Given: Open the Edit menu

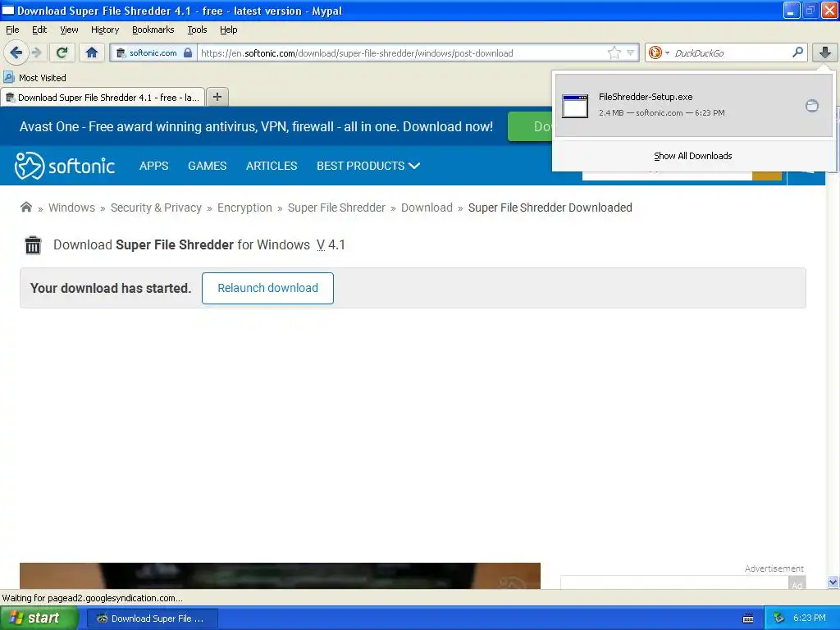Looking at the screenshot, I should click(39, 30).
